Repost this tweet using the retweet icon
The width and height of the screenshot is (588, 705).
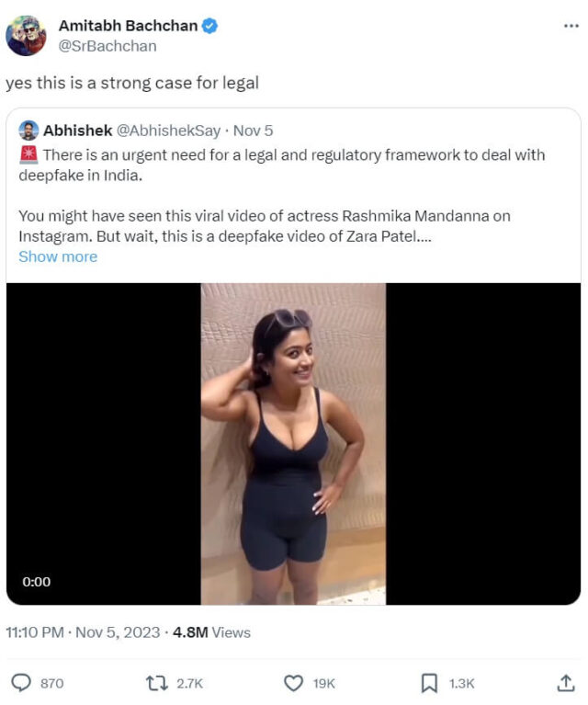(157, 683)
